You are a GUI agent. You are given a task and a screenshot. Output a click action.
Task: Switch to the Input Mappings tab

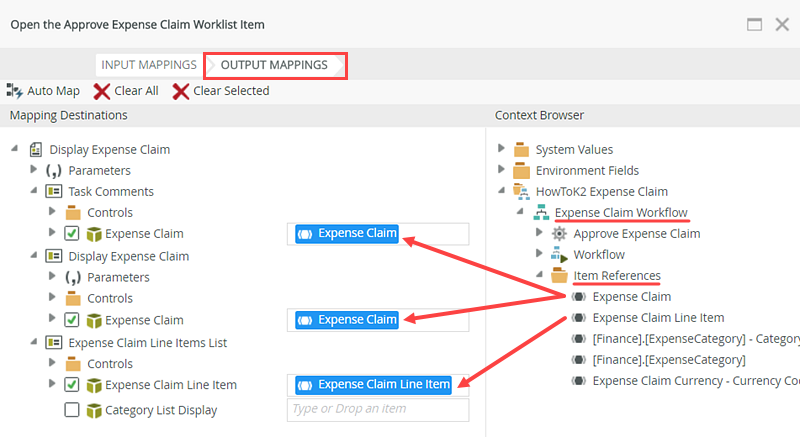pos(148,65)
